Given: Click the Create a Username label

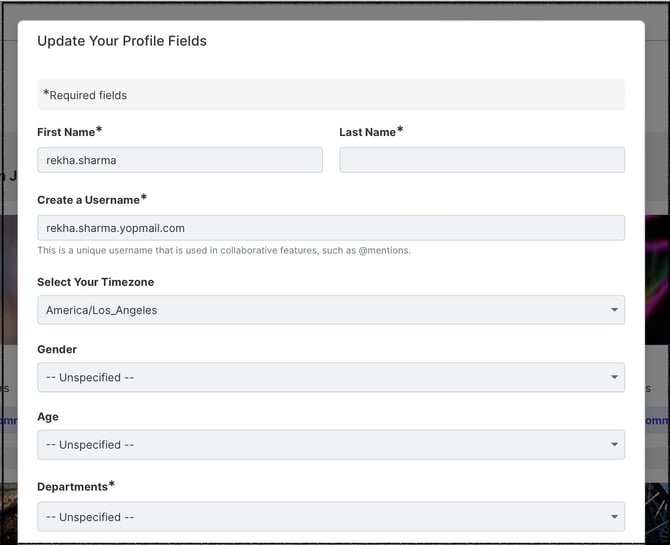Looking at the screenshot, I should point(92,200).
